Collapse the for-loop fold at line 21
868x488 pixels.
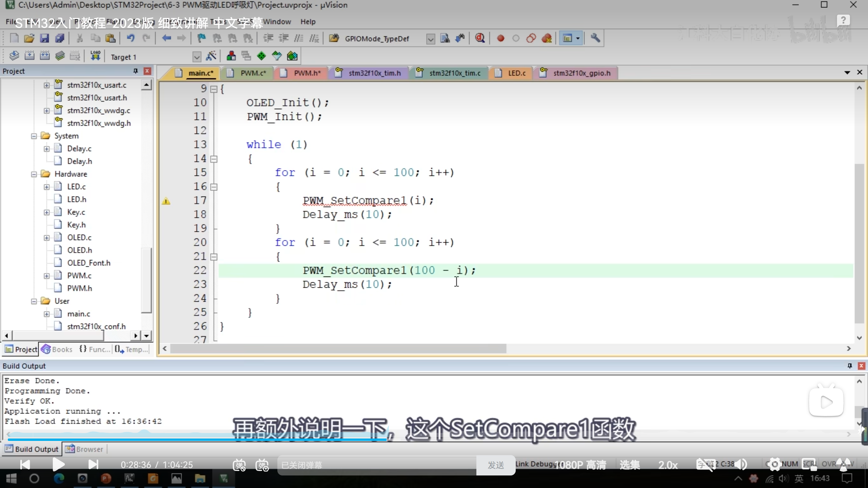214,257
